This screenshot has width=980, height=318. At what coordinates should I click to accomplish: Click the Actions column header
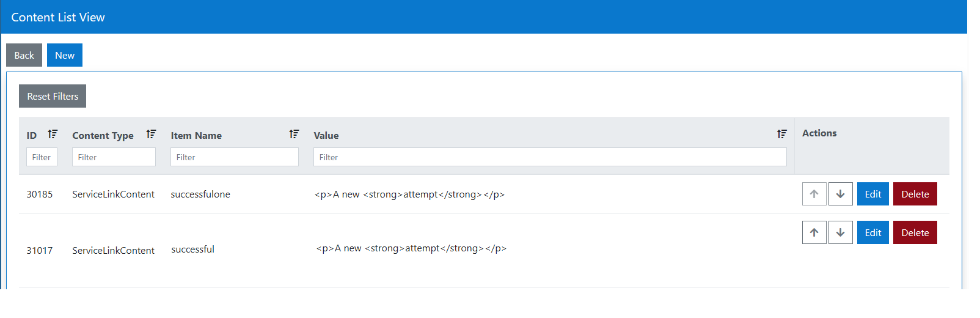[x=819, y=133]
